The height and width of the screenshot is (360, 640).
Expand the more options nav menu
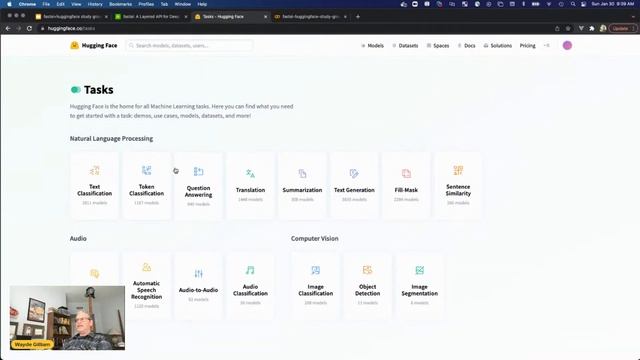point(547,45)
